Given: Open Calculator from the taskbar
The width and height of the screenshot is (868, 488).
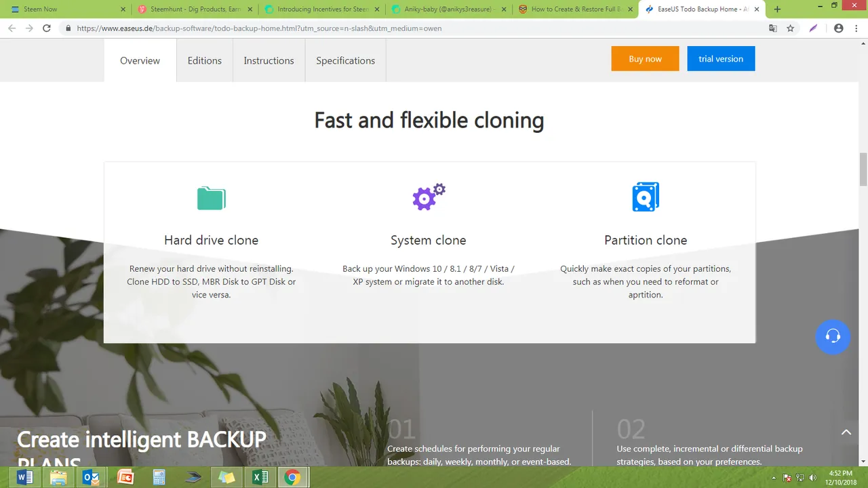Looking at the screenshot, I should pyautogui.click(x=159, y=477).
